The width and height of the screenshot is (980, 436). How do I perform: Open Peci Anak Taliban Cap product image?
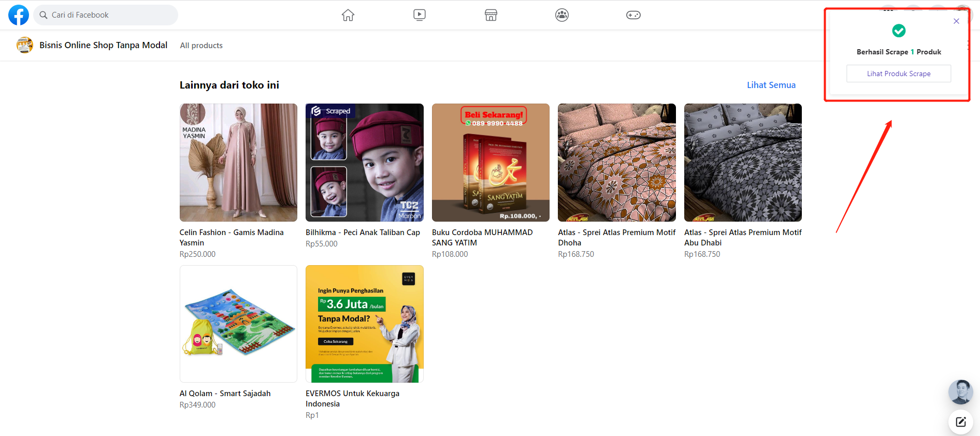[x=365, y=163]
